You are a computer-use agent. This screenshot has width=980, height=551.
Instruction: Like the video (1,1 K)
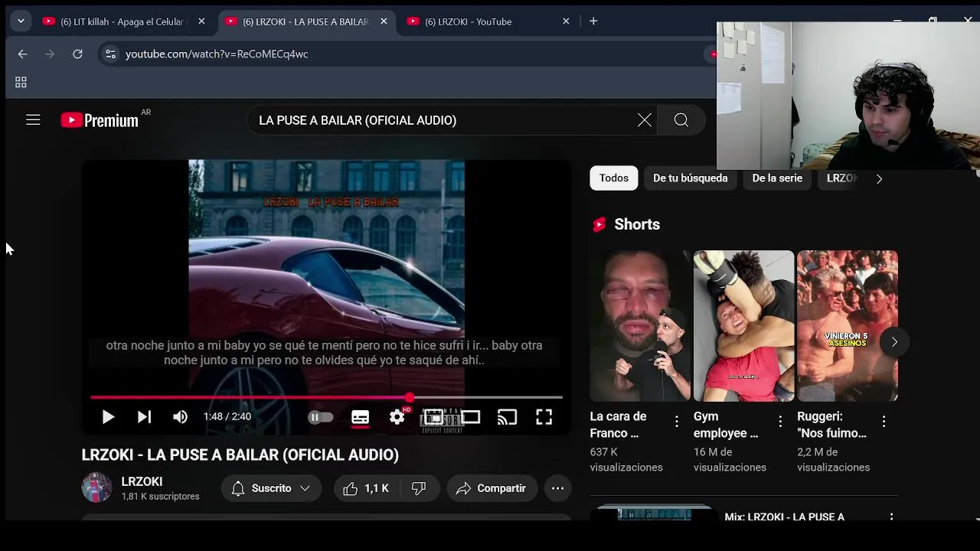[x=366, y=488]
